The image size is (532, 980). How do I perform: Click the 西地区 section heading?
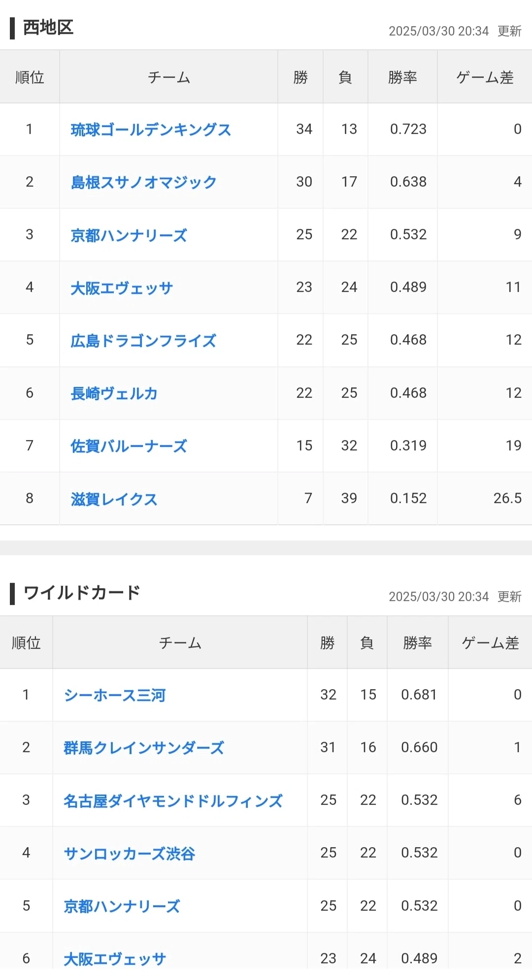[x=48, y=28]
